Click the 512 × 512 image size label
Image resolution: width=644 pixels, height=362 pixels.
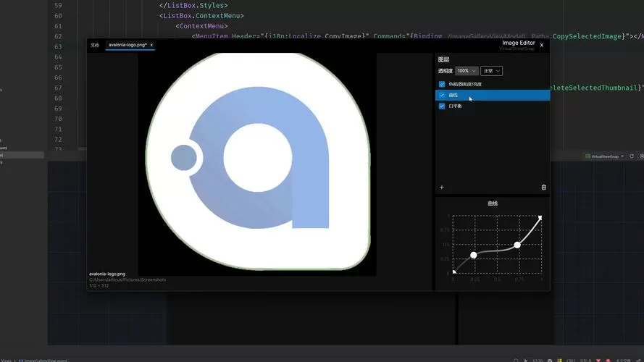tap(99, 285)
